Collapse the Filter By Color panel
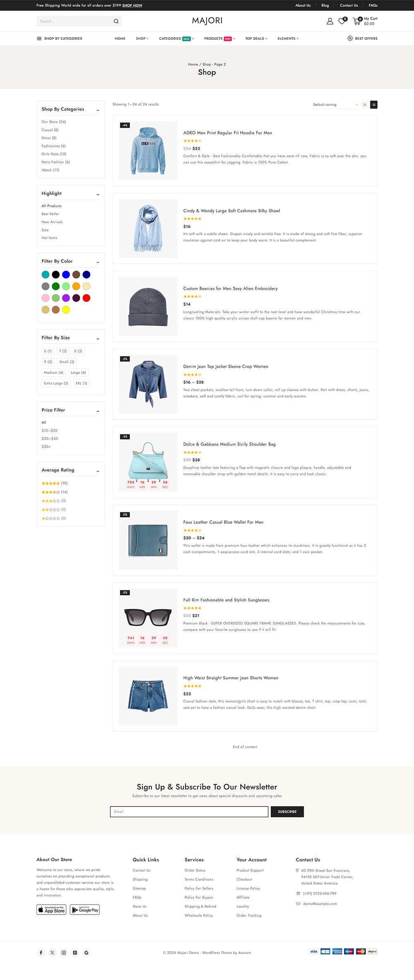Image resolution: width=414 pixels, height=980 pixels. coord(98,262)
